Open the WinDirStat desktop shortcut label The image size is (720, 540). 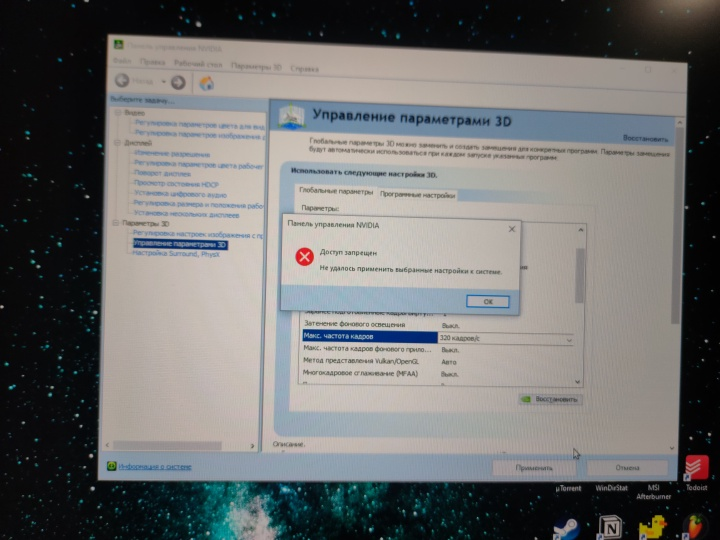click(611, 488)
